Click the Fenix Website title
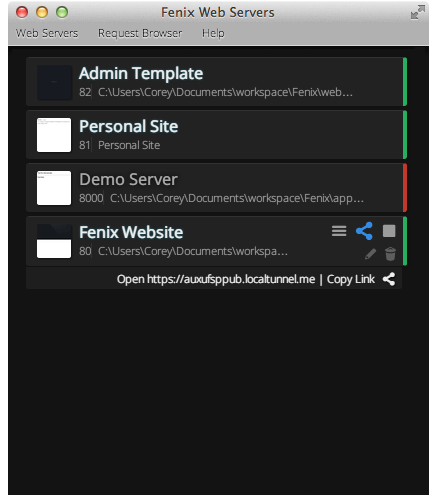The image size is (437, 495). pos(131,233)
